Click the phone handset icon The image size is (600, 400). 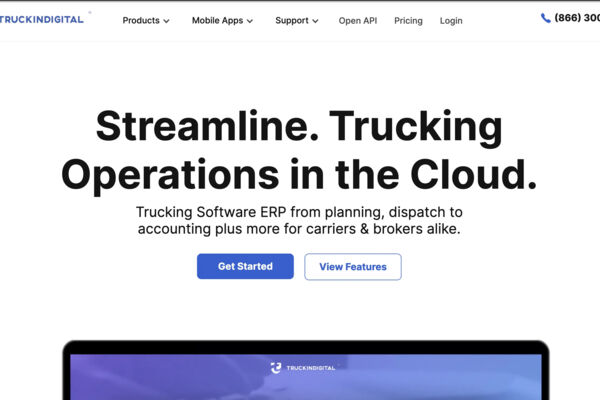tap(545, 18)
